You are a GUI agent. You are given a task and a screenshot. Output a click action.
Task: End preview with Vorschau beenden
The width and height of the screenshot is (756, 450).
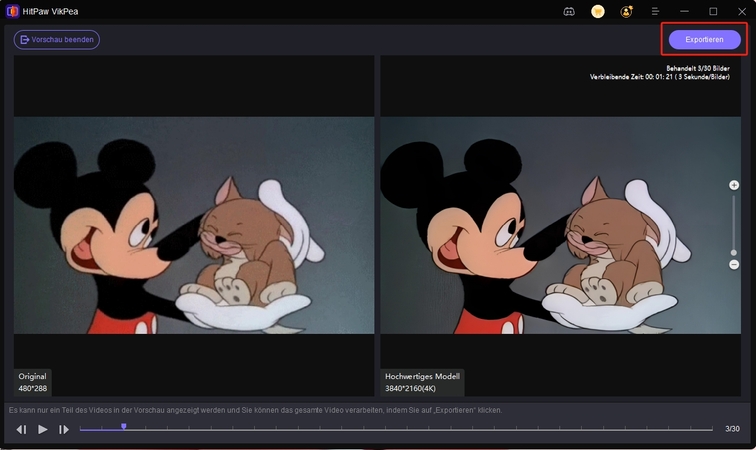pyautogui.click(x=57, y=40)
